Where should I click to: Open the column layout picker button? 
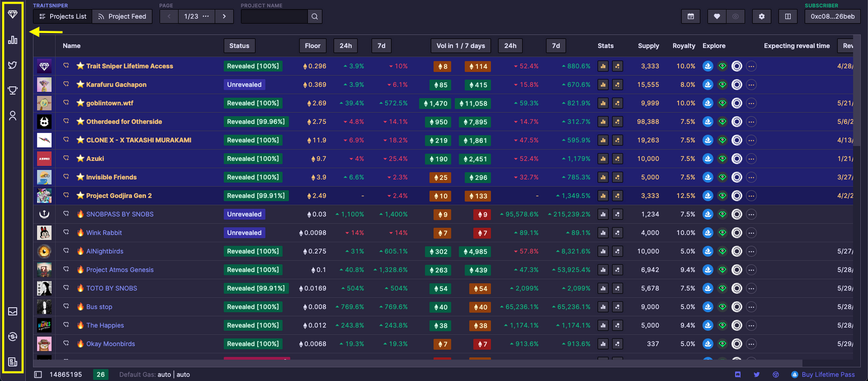point(788,16)
